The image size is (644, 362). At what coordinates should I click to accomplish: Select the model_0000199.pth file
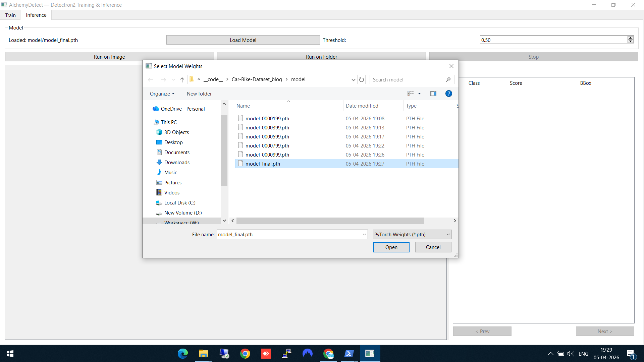(x=267, y=118)
